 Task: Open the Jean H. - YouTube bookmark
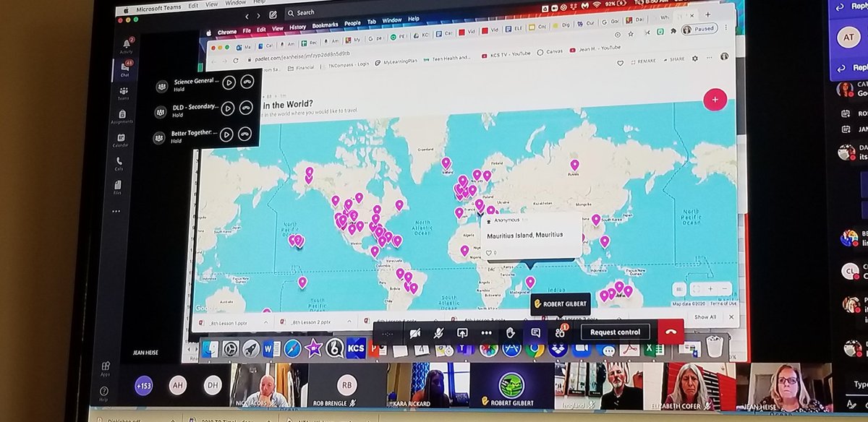click(x=597, y=48)
